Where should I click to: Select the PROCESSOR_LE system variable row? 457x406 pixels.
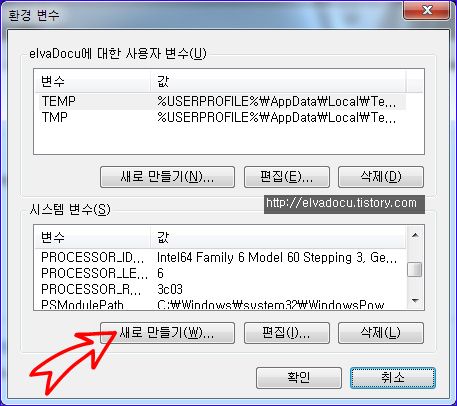[x=220, y=273]
